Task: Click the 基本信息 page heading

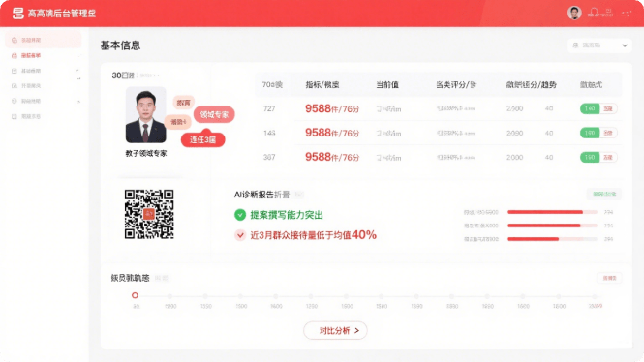Action: (120, 45)
